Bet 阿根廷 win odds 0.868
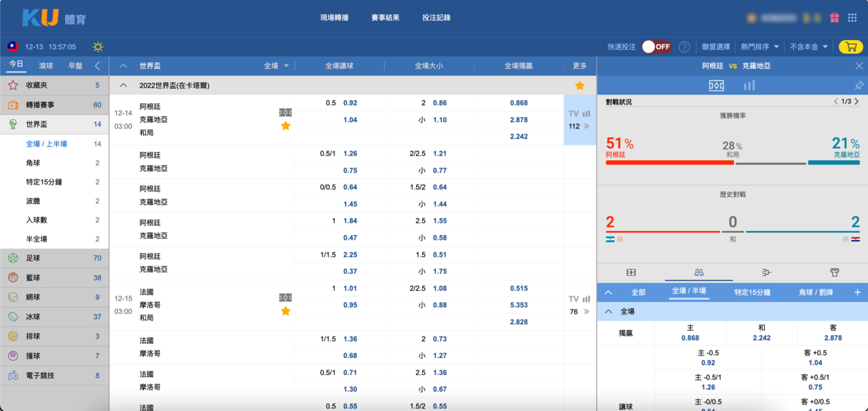 point(518,103)
